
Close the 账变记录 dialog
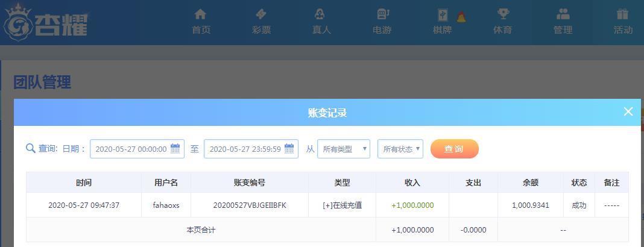click(x=628, y=111)
